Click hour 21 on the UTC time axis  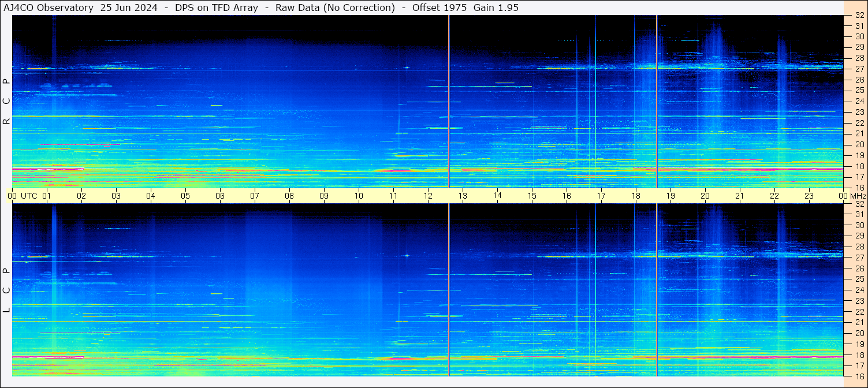740,196
